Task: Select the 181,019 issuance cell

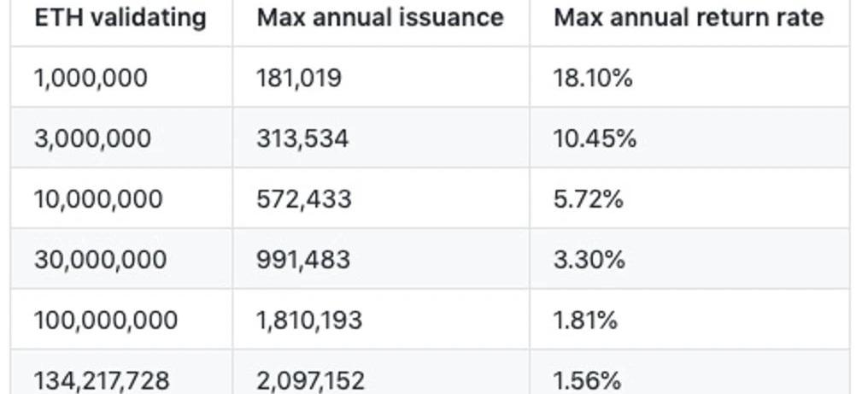Action: tap(299, 78)
